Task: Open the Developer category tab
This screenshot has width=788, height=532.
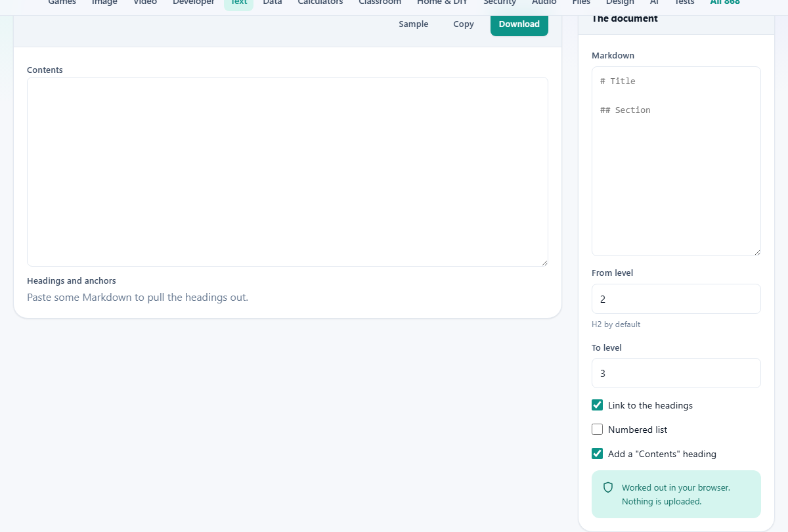Action: 194,3
